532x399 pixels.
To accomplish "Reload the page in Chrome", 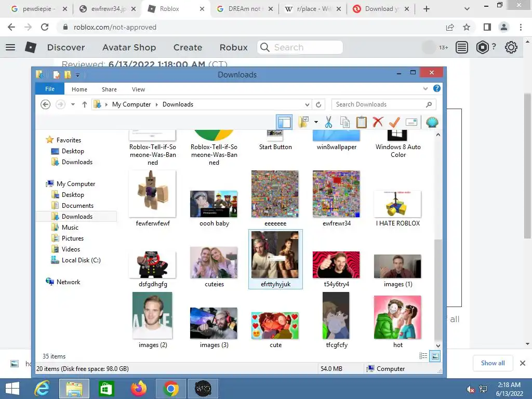I will coord(45,27).
